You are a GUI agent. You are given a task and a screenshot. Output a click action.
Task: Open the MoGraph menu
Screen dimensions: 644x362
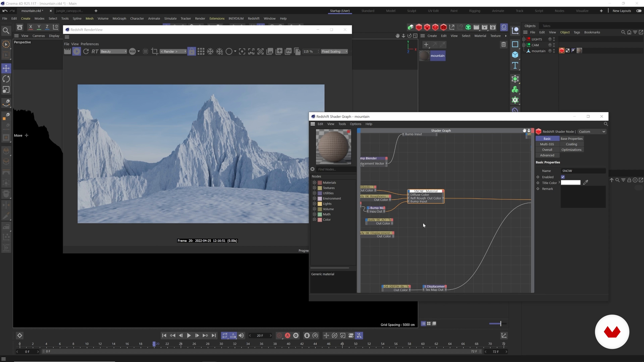[119, 18]
